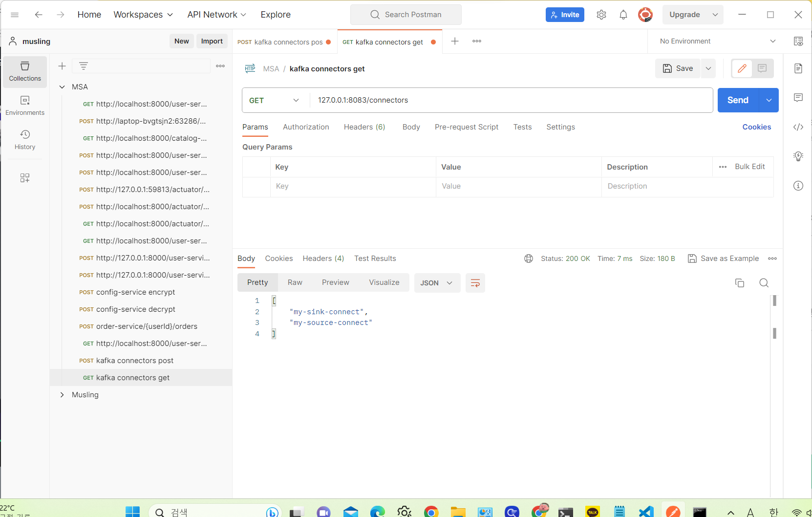The image size is (812, 517).
Task: Click Save as Example
Action: [724, 258]
